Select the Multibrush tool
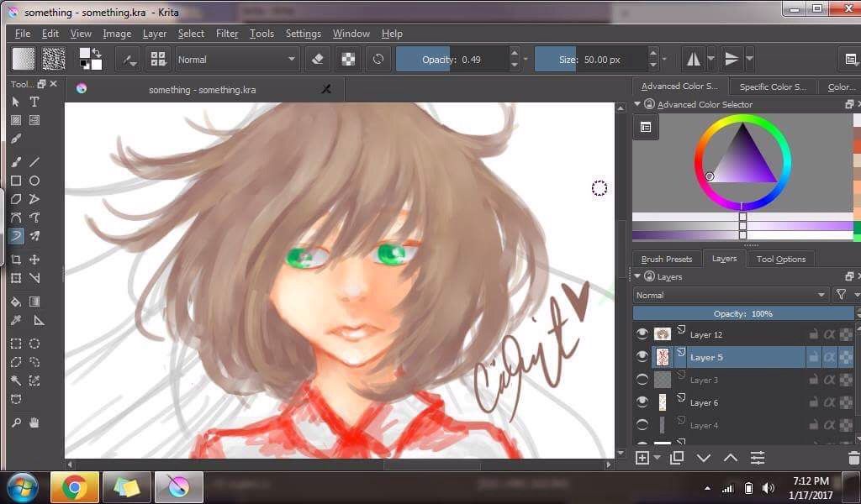861x504 pixels. point(34,236)
